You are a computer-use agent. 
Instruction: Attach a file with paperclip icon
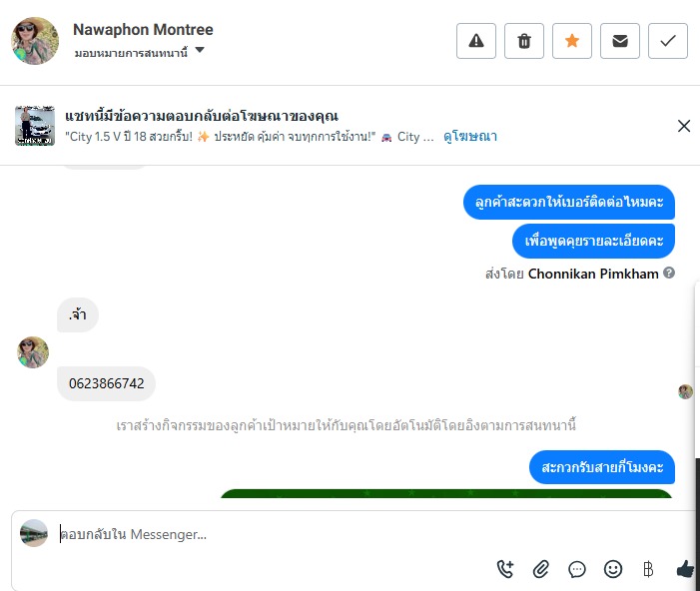coord(541,569)
